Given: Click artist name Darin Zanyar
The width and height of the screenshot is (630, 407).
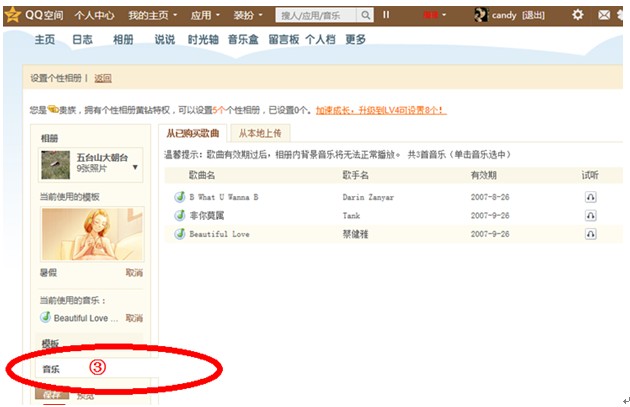Looking at the screenshot, I should coord(368,197).
